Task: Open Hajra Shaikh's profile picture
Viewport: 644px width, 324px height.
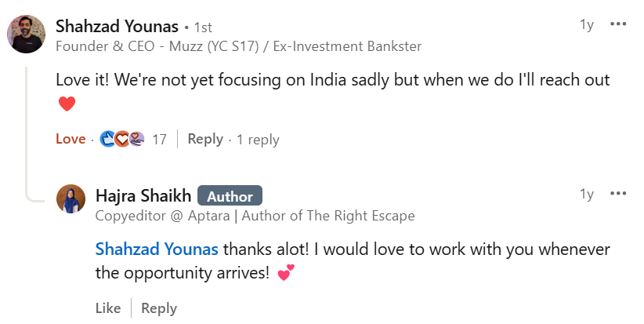Action: click(x=71, y=199)
